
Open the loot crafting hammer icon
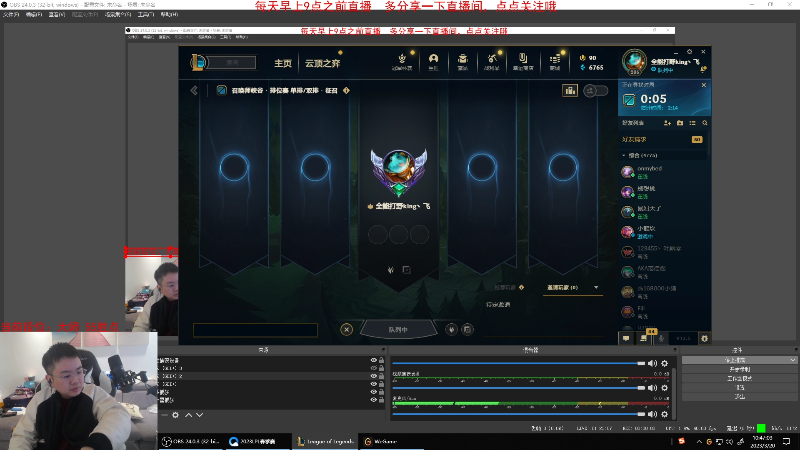(492, 61)
